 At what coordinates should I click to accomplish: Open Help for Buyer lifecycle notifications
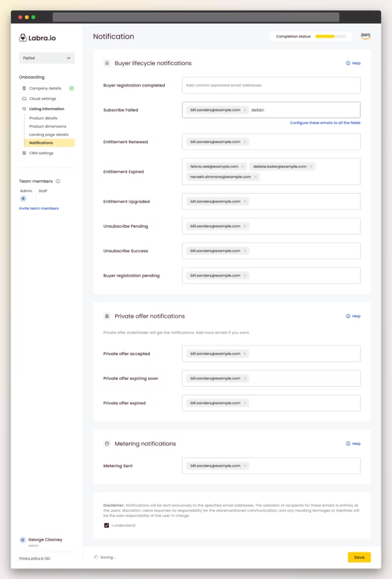point(353,63)
